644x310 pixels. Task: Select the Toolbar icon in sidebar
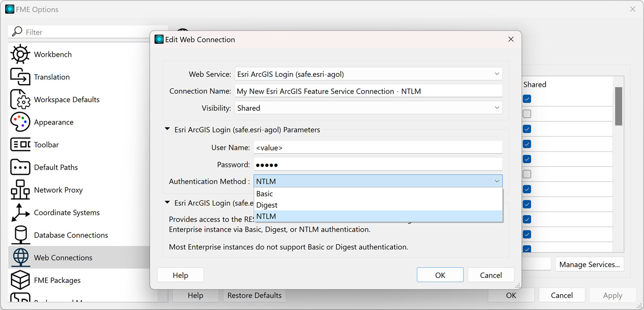20,145
